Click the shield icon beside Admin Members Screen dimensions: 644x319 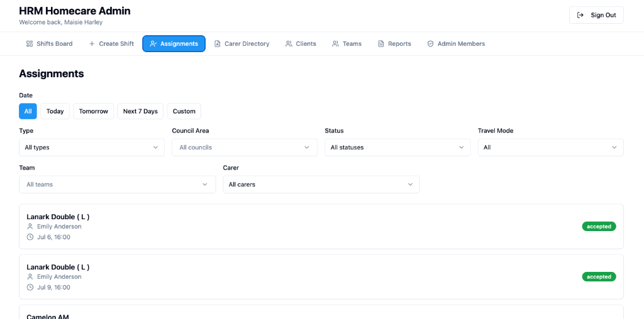(430, 44)
